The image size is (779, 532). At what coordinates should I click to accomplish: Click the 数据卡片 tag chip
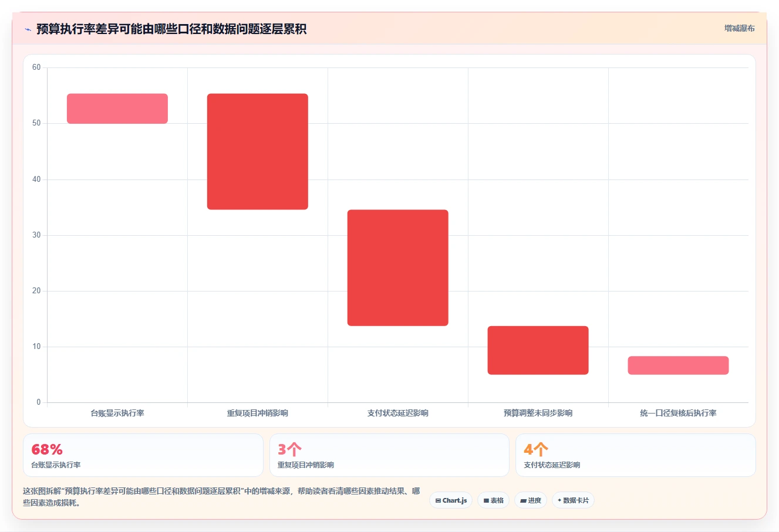573,500
